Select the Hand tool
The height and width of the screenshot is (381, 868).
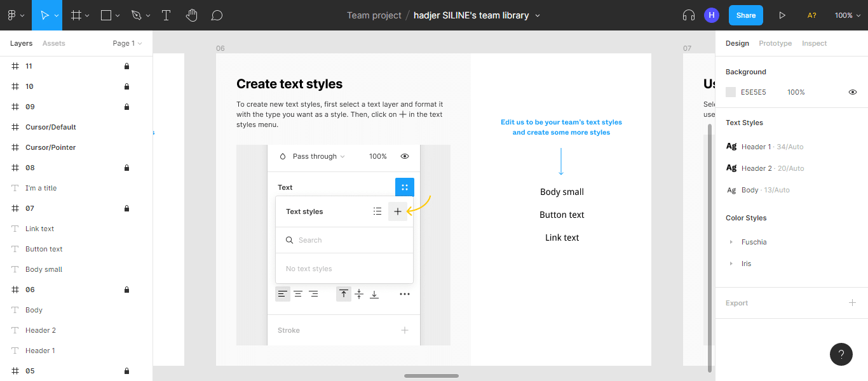[x=191, y=15]
